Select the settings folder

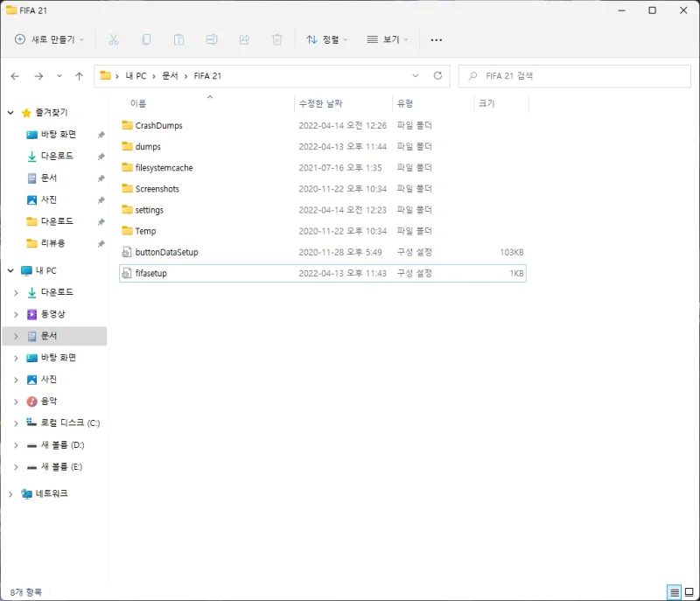pyautogui.click(x=149, y=210)
